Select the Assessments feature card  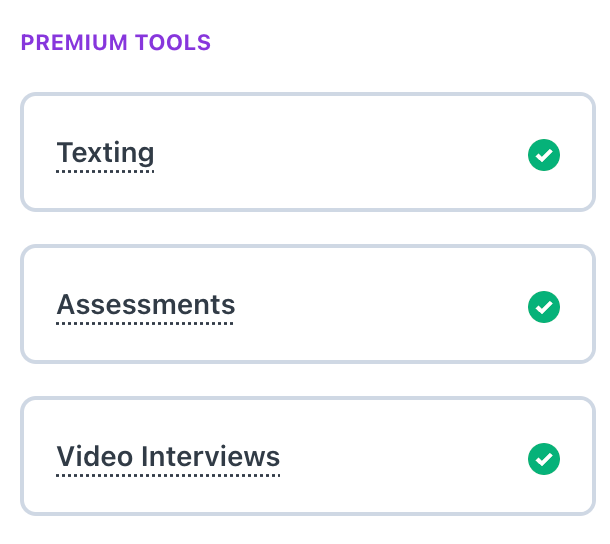click(x=308, y=304)
